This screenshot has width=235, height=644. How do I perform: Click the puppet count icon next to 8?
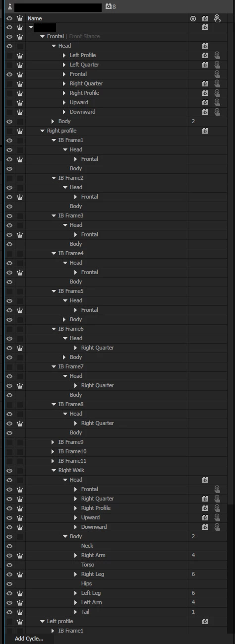(109, 6)
